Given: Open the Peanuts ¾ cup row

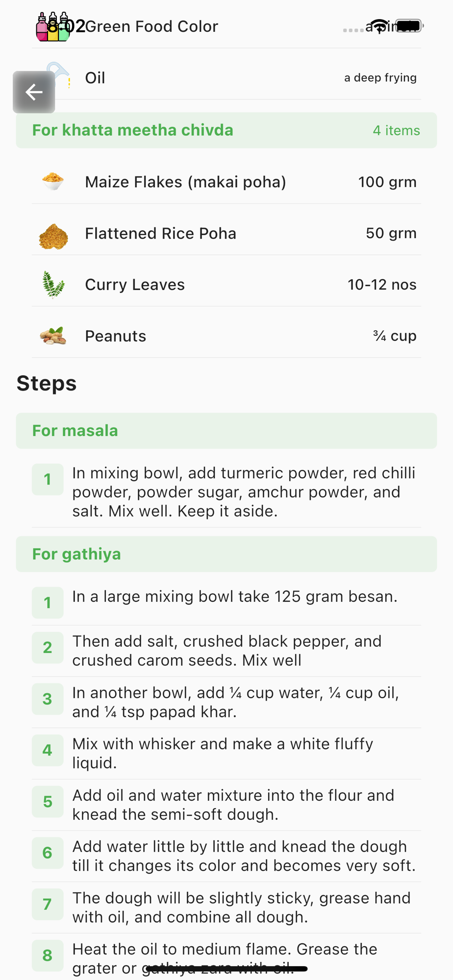Looking at the screenshot, I should [226, 336].
